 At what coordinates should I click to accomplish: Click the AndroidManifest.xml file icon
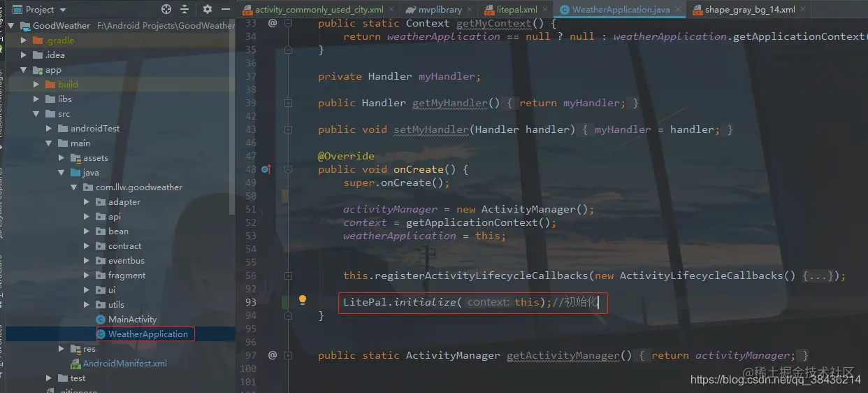(75, 363)
